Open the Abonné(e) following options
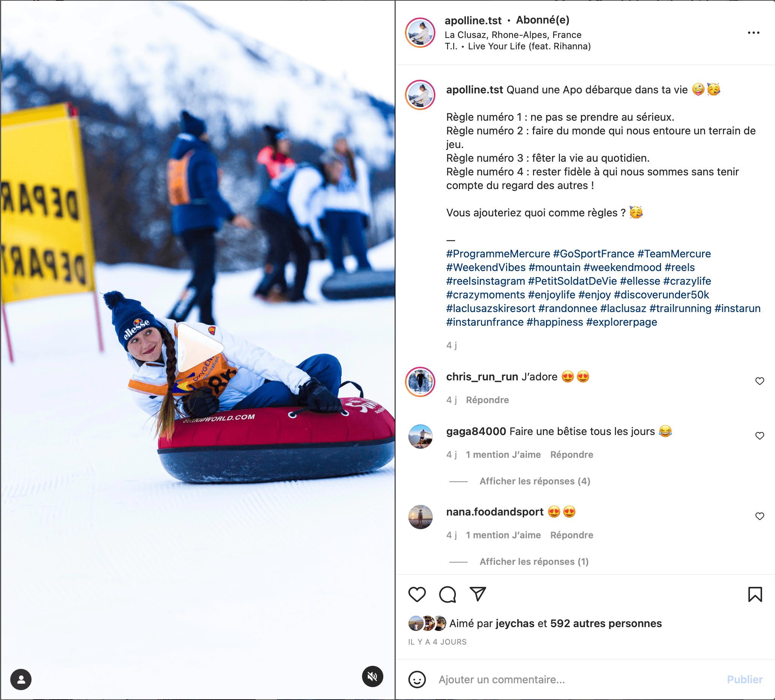Image resolution: width=775 pixels, height=700 pixels. pyautogui.click(x=542, y=20)
